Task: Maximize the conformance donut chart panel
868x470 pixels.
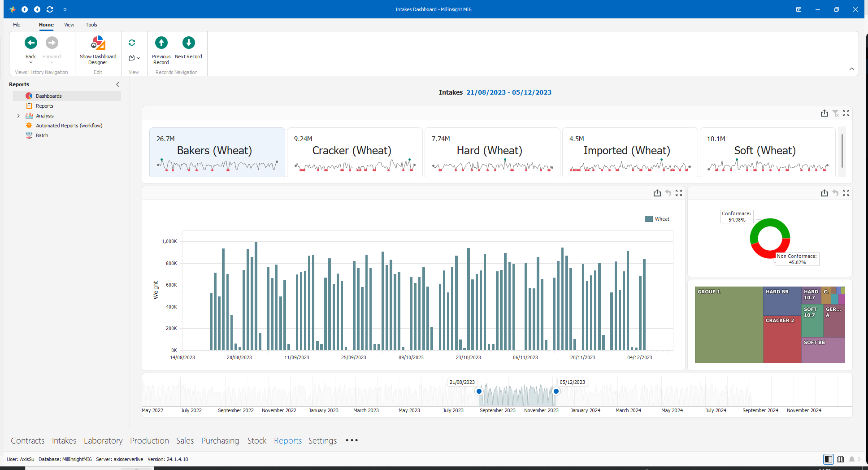Action: [846, 193]
